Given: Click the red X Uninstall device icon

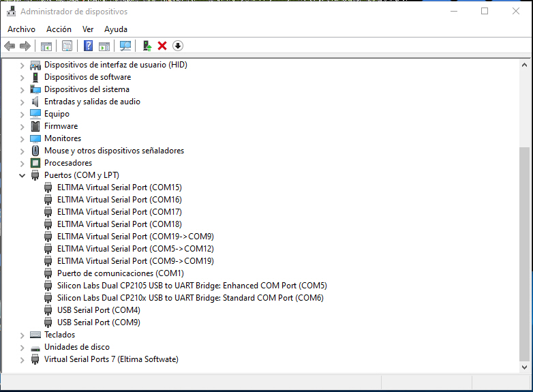Looking at the screenshot, I should tap(162, 46).
